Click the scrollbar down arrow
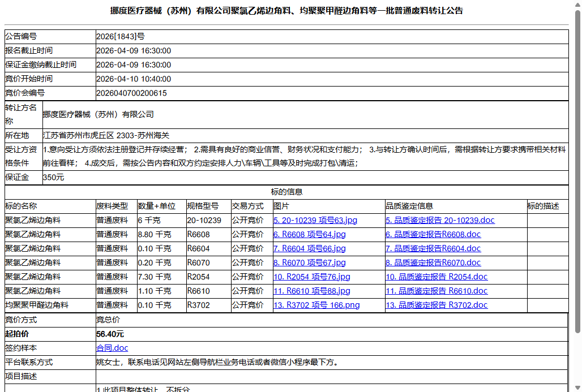The image size is (582, 392). click(577, 388)
